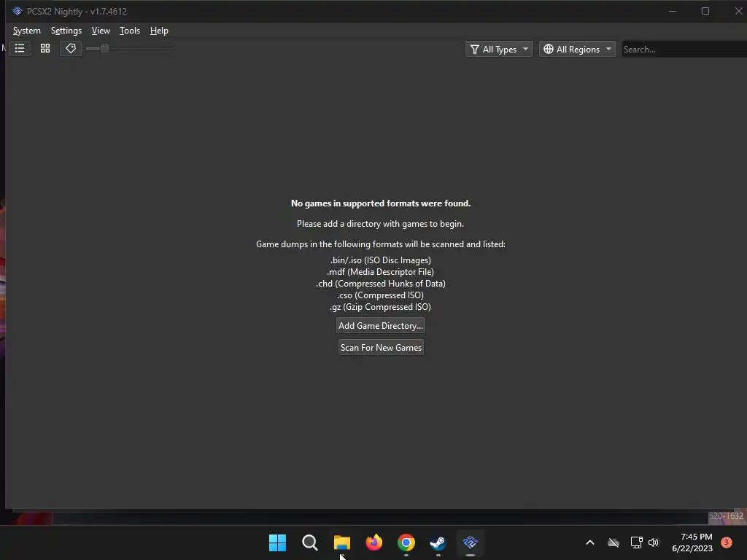Screen dimensions: 747x560
Task: Click the Add Game Directory button
Action: point(381,326)
